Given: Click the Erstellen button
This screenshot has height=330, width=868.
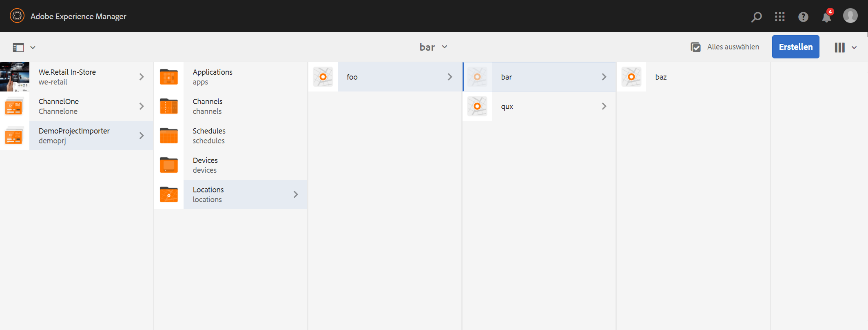Looking at the screenshot, I should click(795, 47).
